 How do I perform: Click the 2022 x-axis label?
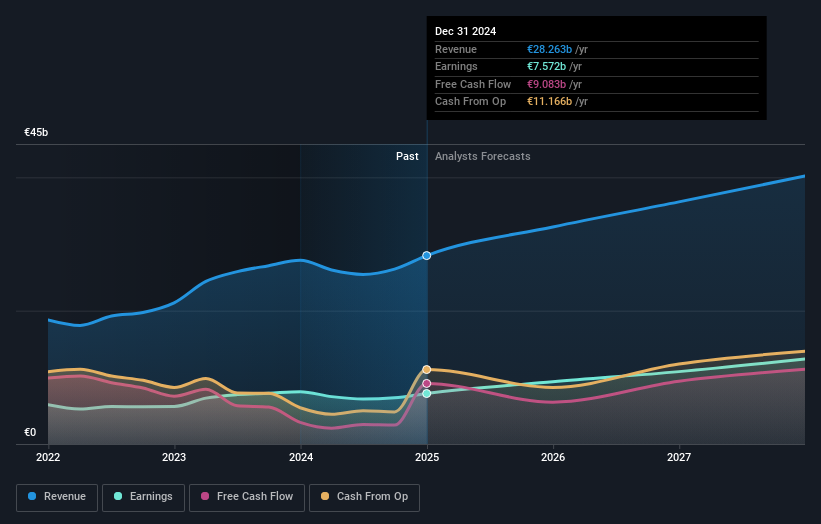pyautogui.click(x=48, y=457)
